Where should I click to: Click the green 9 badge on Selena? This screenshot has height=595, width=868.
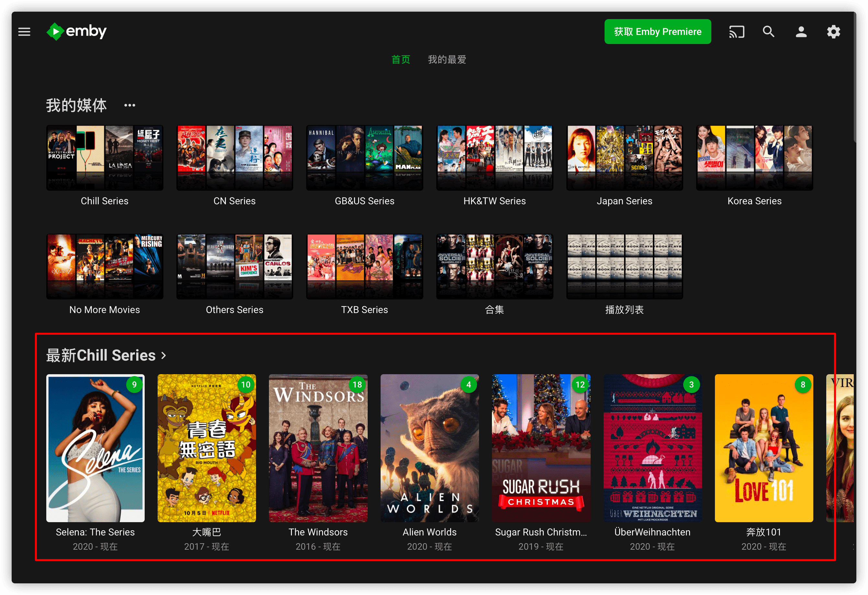pyautogui.click(x=134, y=384)
